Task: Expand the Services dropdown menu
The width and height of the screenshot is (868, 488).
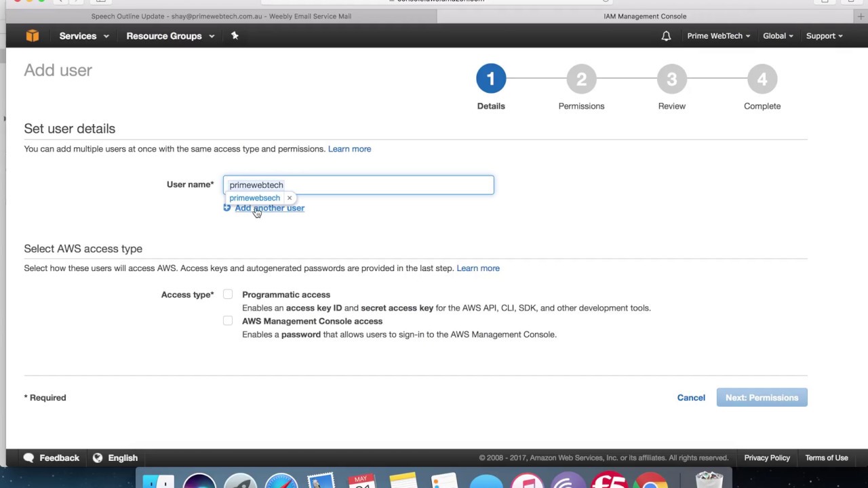Action: (84, 36)
